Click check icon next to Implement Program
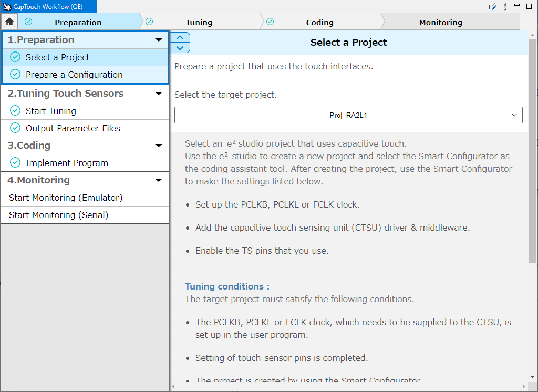Screen dimensions: 538x392 pyautogui.click(x=15, y=163)
